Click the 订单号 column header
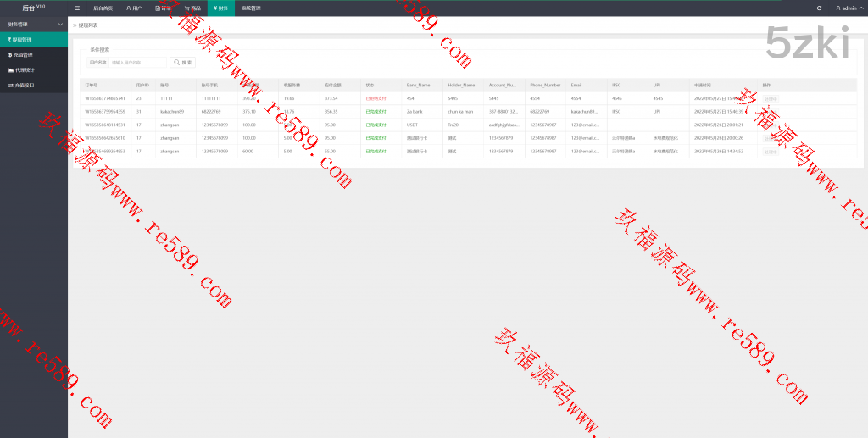Image resolution: width=868 pixels, height=438 pixels. (x=92, y=86)
